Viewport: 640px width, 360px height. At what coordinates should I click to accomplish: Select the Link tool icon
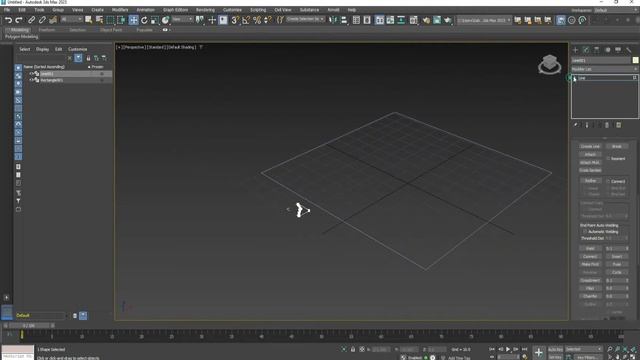coord(31,20)
